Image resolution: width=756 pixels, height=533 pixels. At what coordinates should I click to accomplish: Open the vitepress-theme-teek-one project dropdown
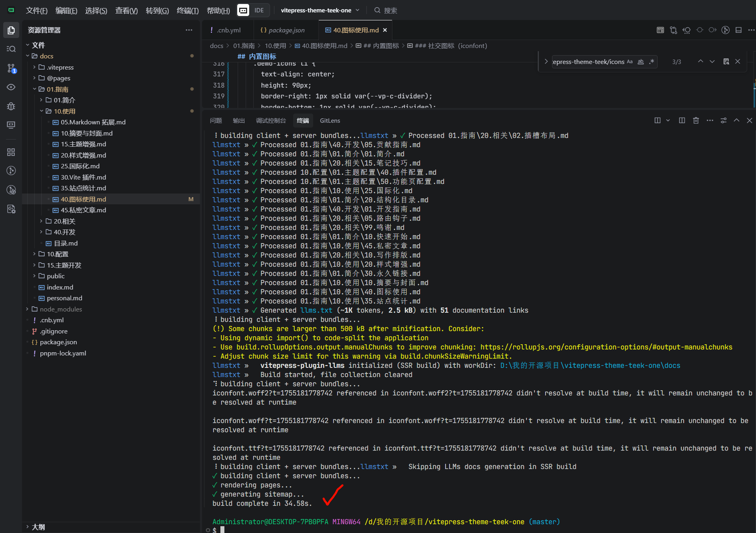(320, 10)
